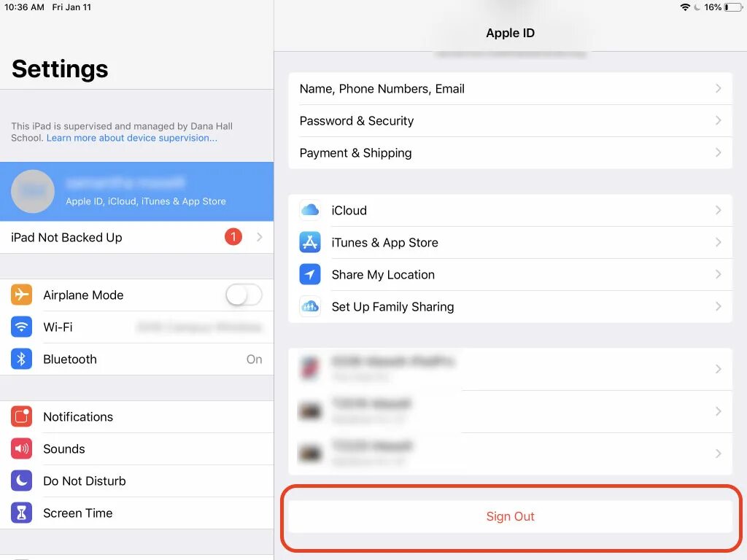Open Wi-Fi settings icon
The width and height of the screenshot is (747, 560).
pyautogui.click(x=21, y=327)
